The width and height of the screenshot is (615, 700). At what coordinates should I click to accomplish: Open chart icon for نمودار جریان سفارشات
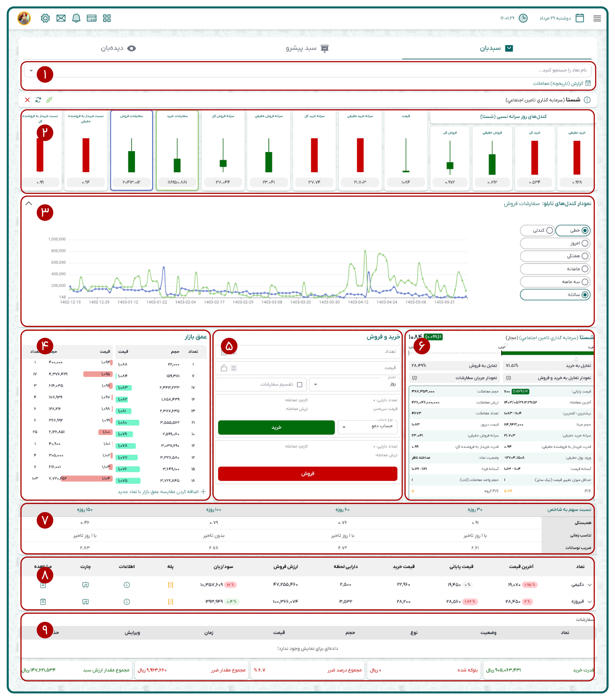415,378
